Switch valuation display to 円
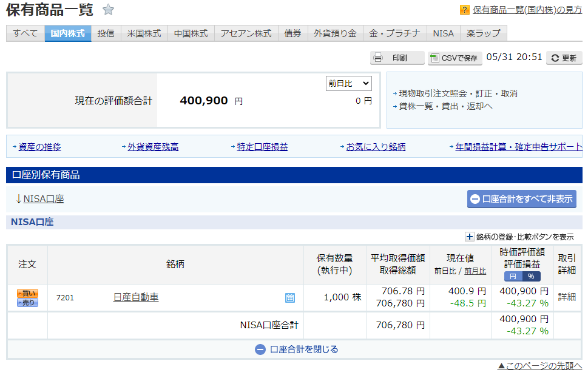Viewport: 588px width, 378px height. click(513, 277)
